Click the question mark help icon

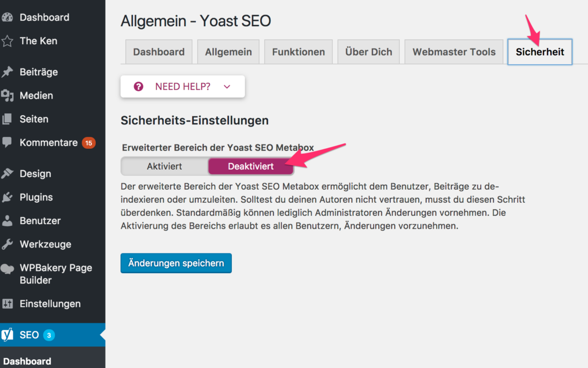click(138, 87)
